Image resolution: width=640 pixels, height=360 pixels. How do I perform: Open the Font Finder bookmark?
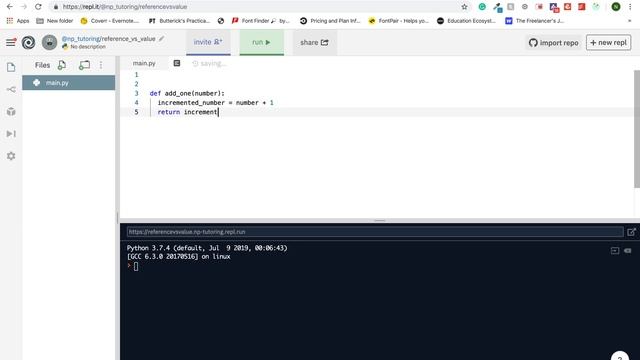(x=260, y=21)
